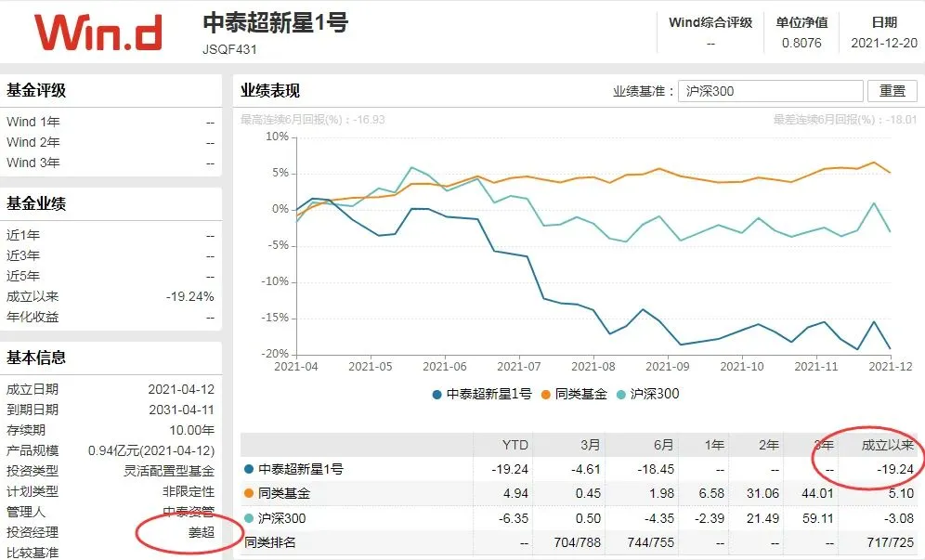Click the teal dot beside 沪深300 table row
This screenshot has width=925, height=560.
pos(249,518)
